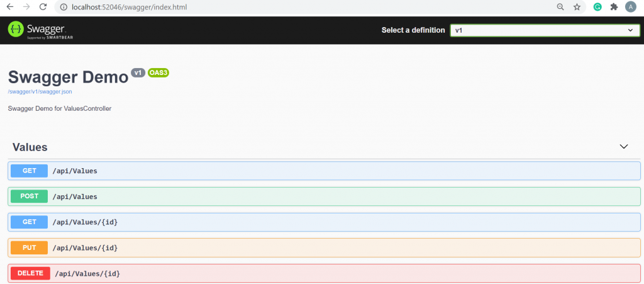Open the Grammarly extension icon
644x284 pixels.
tap(598, 8)
